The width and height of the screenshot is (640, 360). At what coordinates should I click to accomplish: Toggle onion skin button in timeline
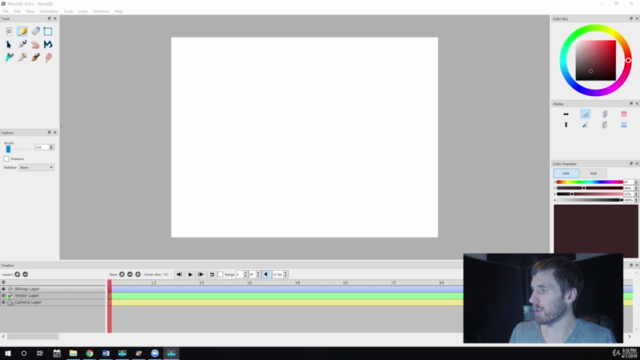tap(166, 275)
